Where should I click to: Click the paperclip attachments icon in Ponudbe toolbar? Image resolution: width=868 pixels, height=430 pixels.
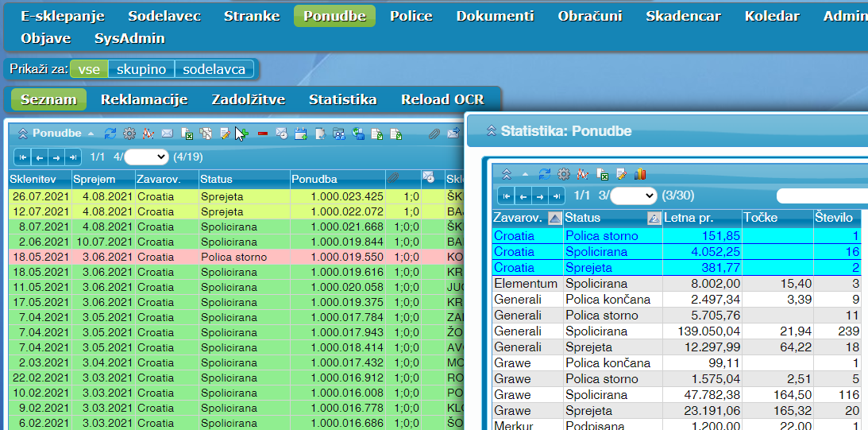[434, 133]
